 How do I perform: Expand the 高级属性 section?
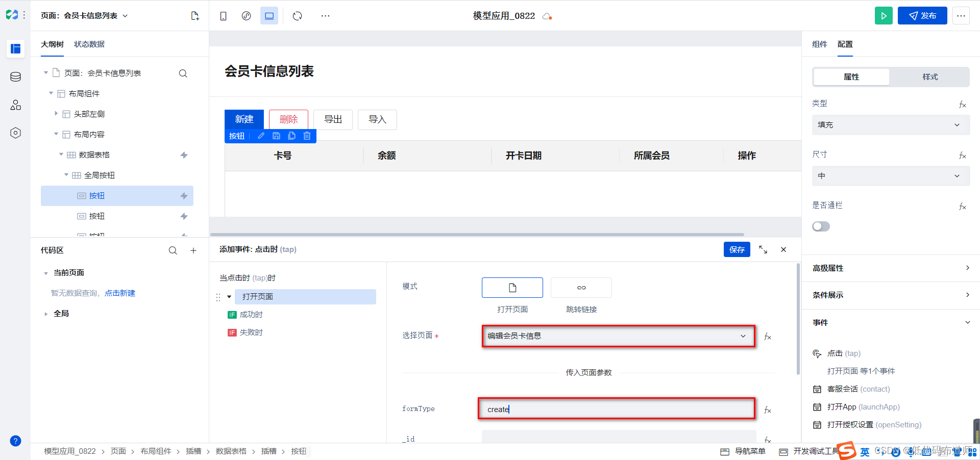(x=891, y=268)
